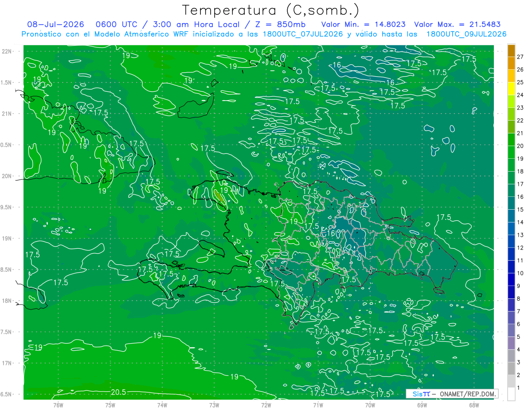Click the "73W" longitude axis label
The width and height of the screenshot is (532, 411).
point(214,405)
